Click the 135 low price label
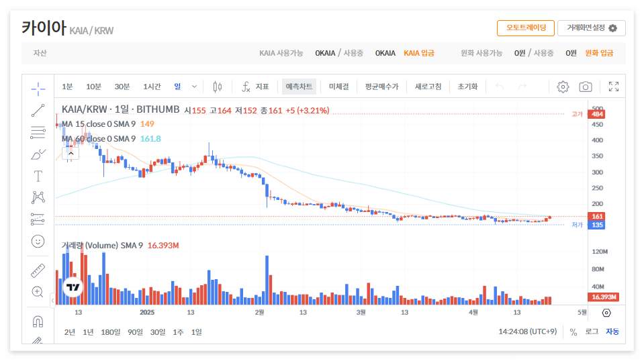 [x=597, y=225]
